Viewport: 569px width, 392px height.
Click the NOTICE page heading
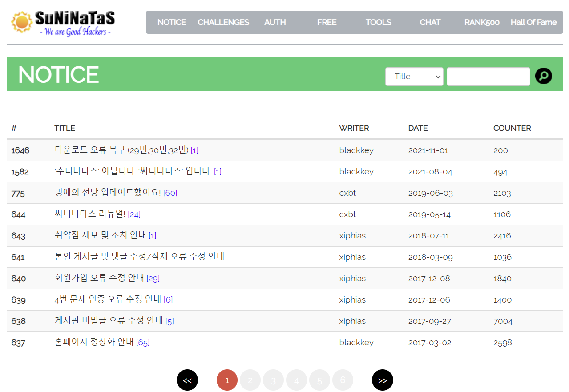point(58,74)
